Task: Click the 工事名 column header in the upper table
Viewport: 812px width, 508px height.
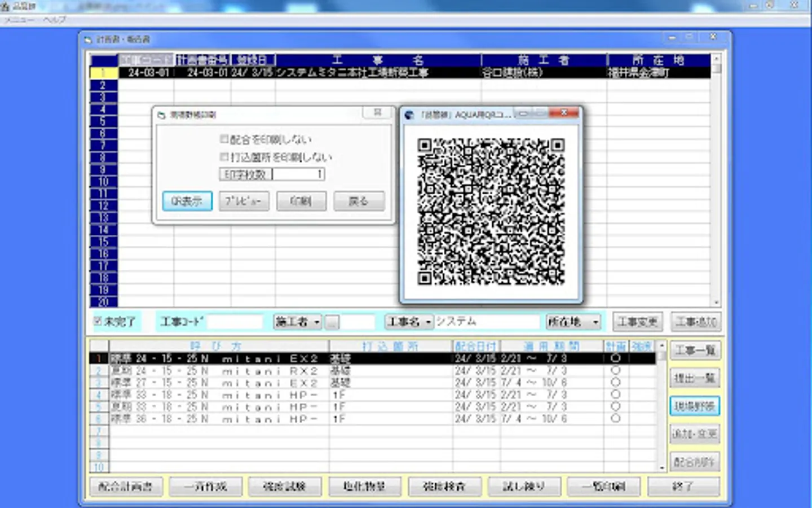Action: click(x=378, y=60)
